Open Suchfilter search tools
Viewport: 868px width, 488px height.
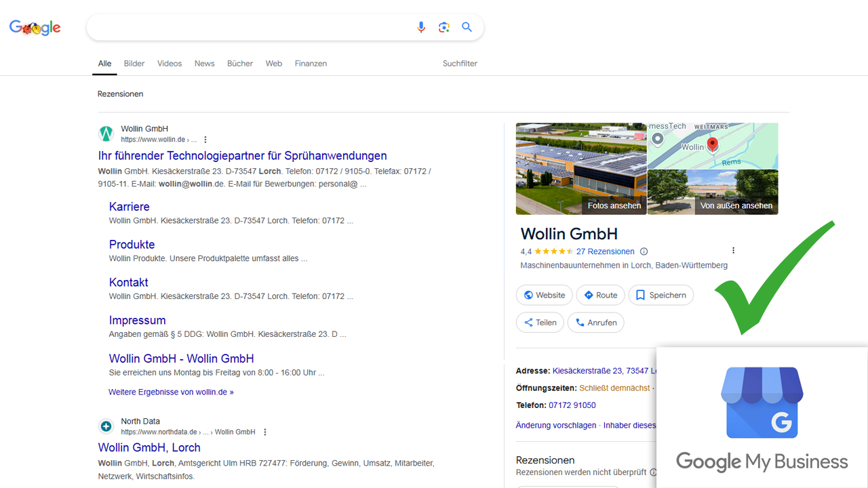460,64
